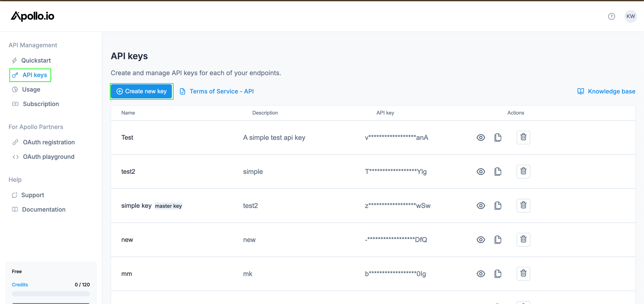Open the Knowledge base link

(x=611, y=92)
